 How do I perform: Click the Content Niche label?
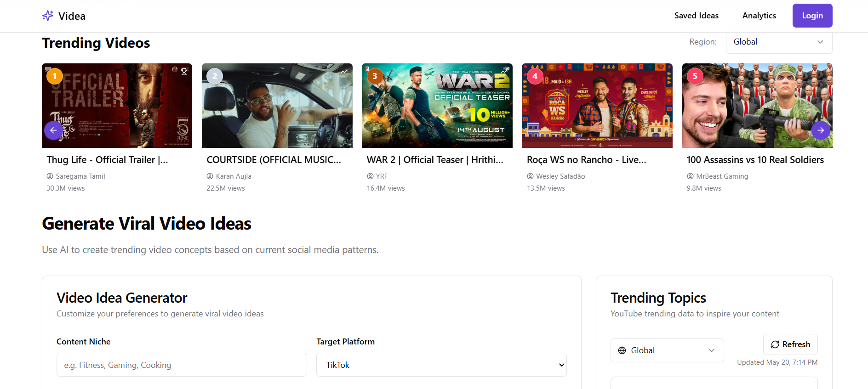point(83,342)
